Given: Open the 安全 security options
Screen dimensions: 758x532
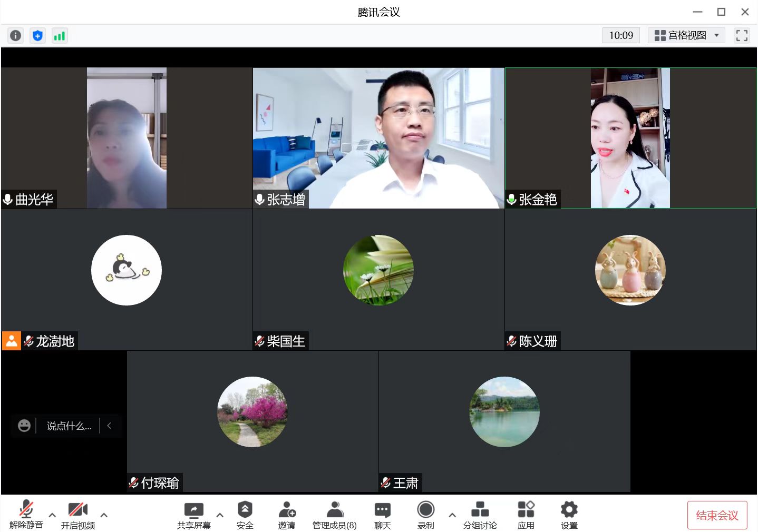Looking at the screenshot, I should tap(245, 515).
